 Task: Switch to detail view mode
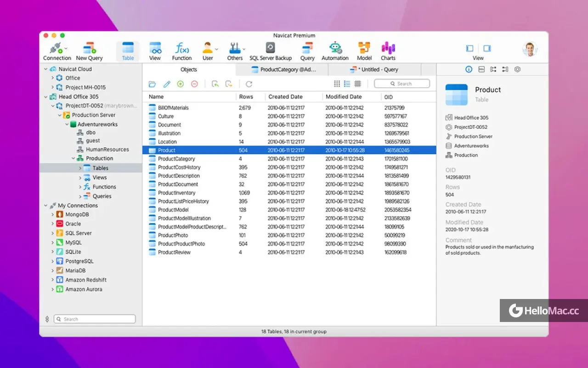[358, 84]
